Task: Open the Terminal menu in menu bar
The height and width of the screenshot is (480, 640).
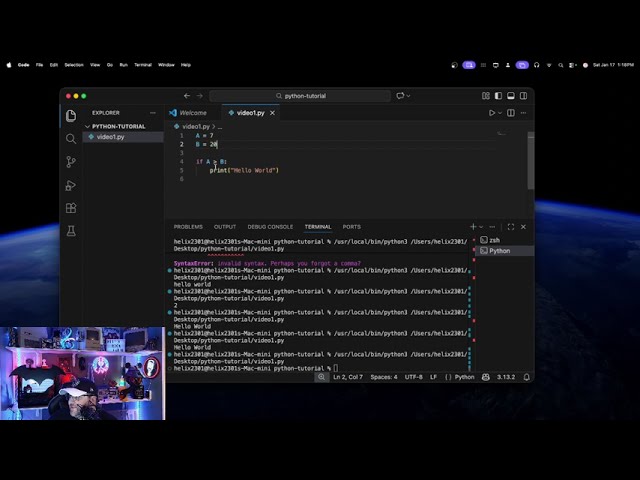Action: [x=143, y=65]
